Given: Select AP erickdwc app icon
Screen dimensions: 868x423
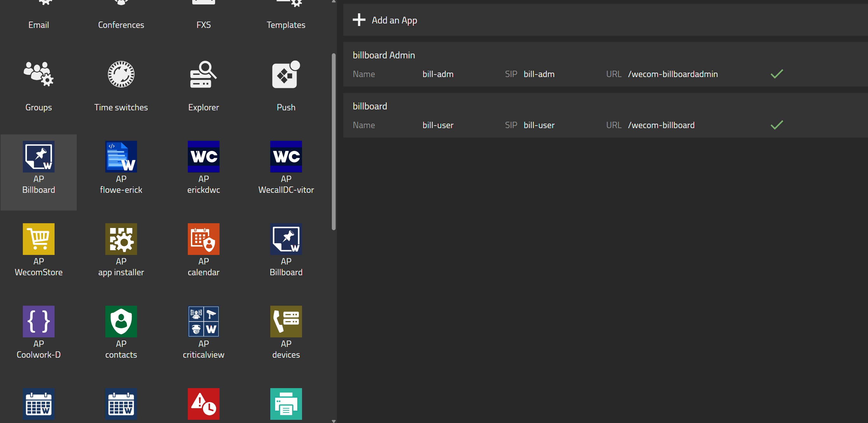Looking at the screenshot, I should (203, 157).
